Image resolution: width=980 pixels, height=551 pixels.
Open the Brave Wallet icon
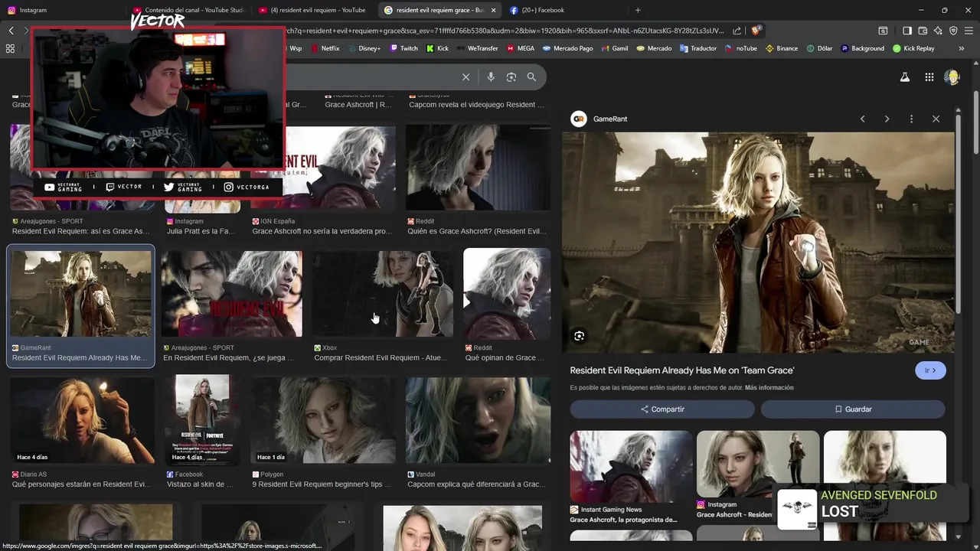point(923,31)
